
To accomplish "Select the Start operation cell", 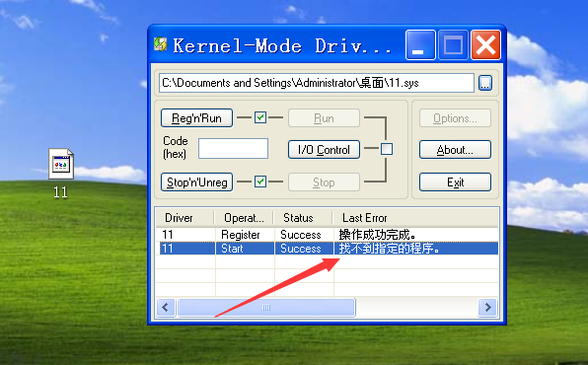I will pyautogui.click(x=232, y=249).
